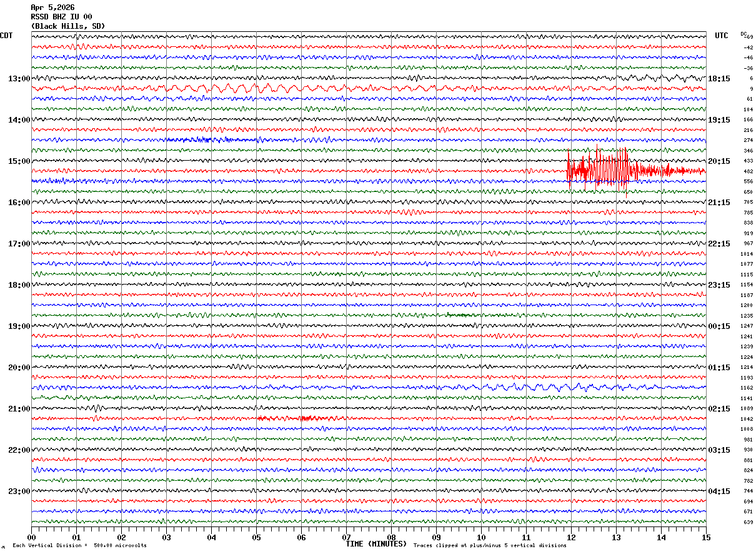Screen dimensions: 756x554
Task: Click the '15' minute tick label
Action: [706, 537]
